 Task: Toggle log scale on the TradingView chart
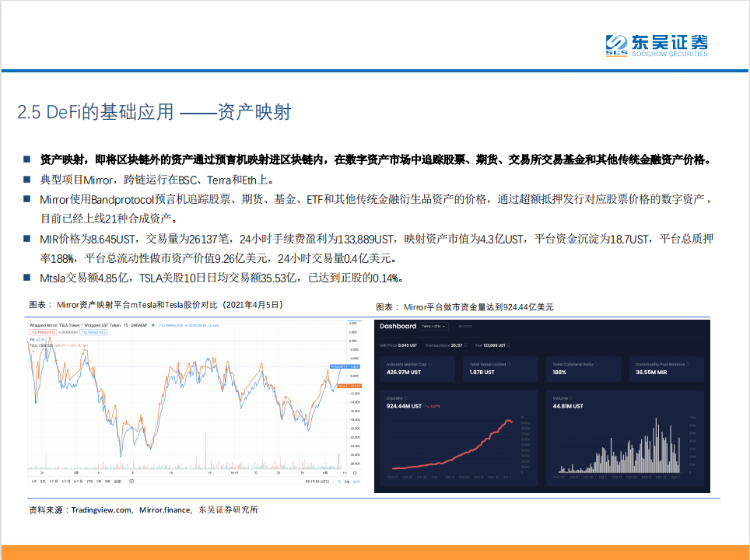[x=345, y=481]
